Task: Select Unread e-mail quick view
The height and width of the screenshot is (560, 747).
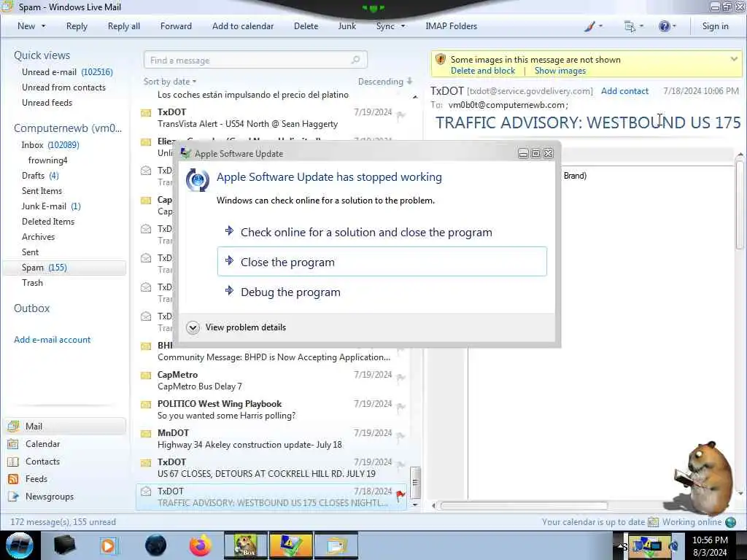Action: [x=67, y=72]
